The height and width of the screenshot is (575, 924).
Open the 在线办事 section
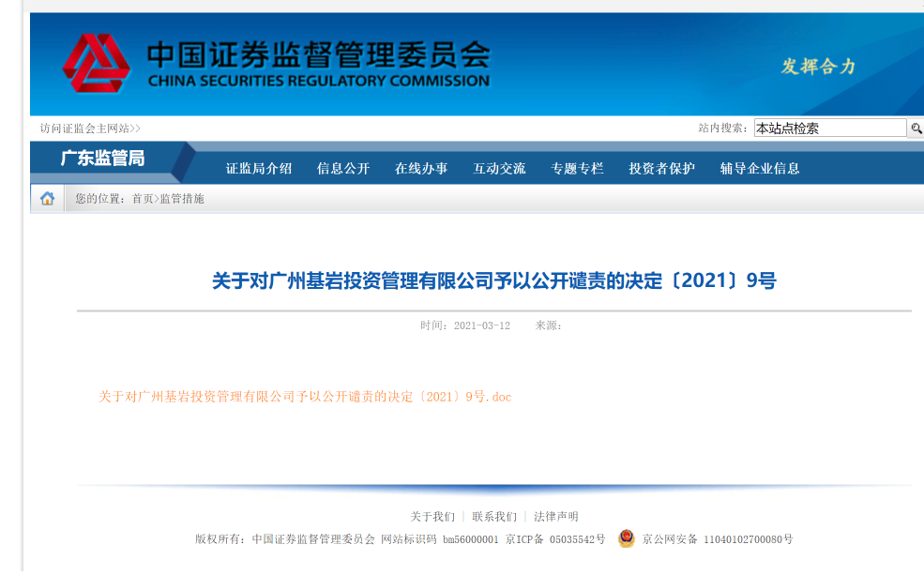tap(419, 166)
